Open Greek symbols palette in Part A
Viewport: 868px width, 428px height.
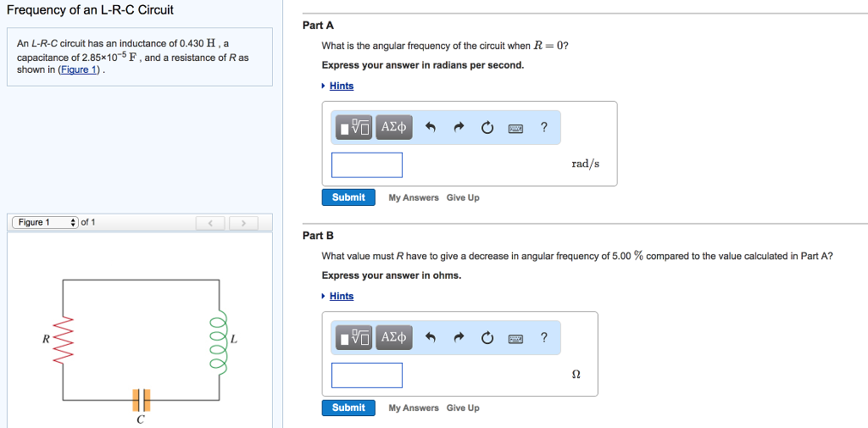tap(394, 127)
